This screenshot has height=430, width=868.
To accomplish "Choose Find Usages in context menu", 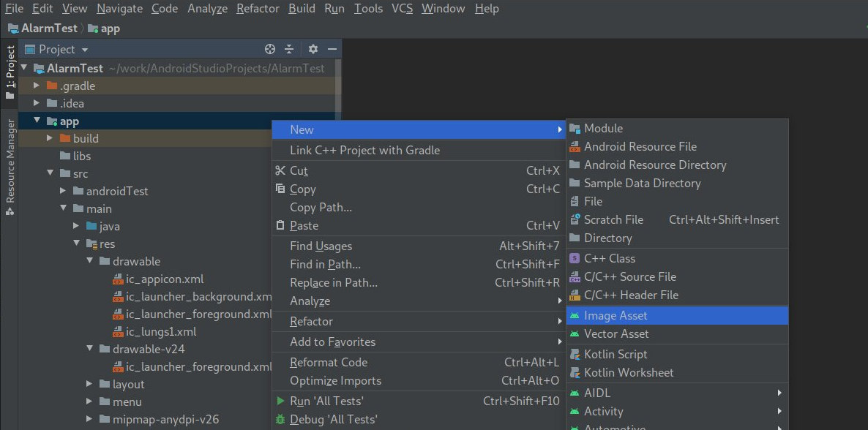I will (419, 246).
